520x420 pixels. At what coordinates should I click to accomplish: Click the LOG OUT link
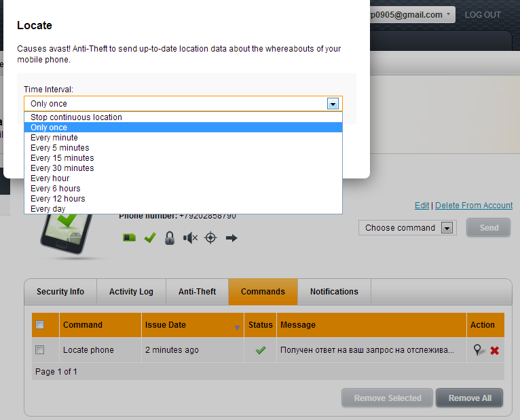pos(483,14)
